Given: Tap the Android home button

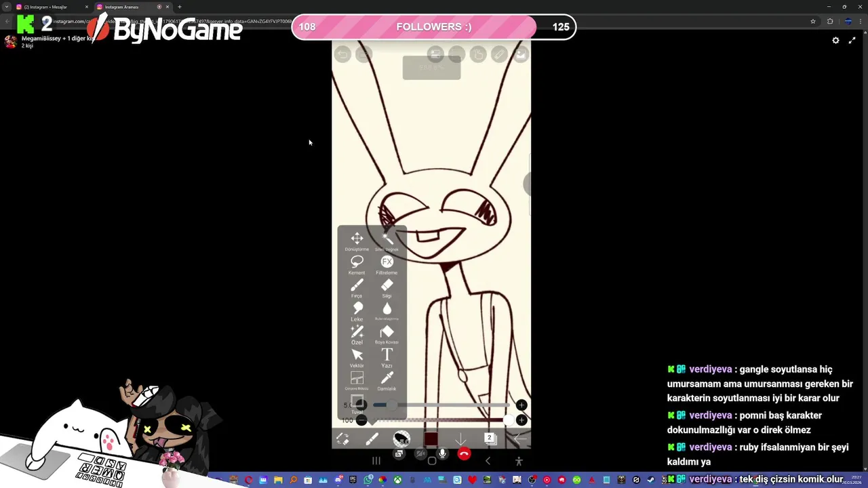Looking at the screenshot, I should tap(432, 461).
